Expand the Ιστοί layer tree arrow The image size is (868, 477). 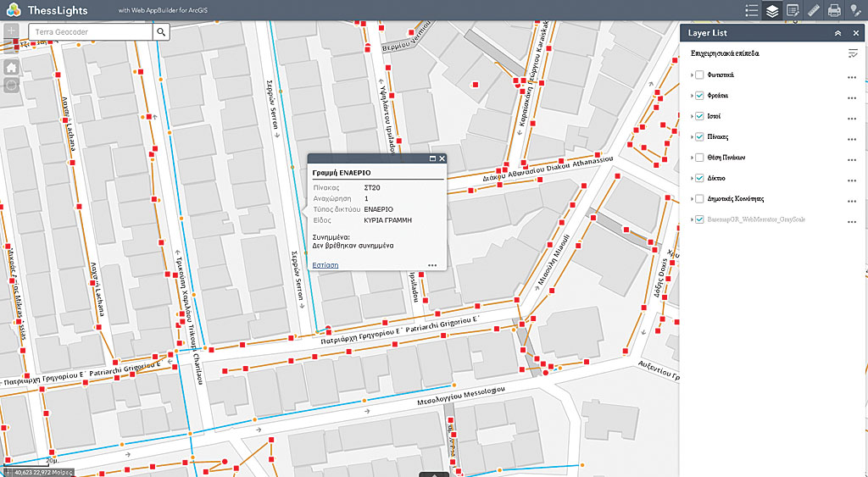coord(692,117)
